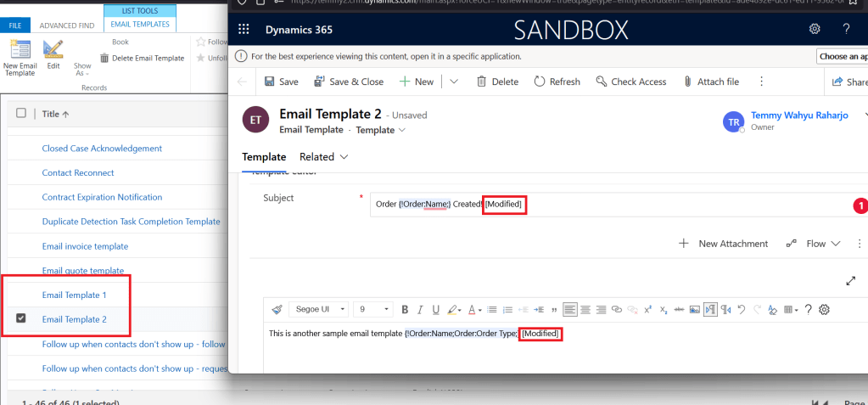Increase indent in the editor
The image size is (868, 405).
click(x=539, y=309)
